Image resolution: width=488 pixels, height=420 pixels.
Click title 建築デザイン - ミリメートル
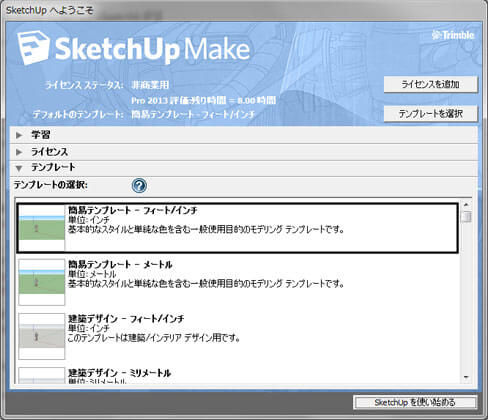coord(119,373)
